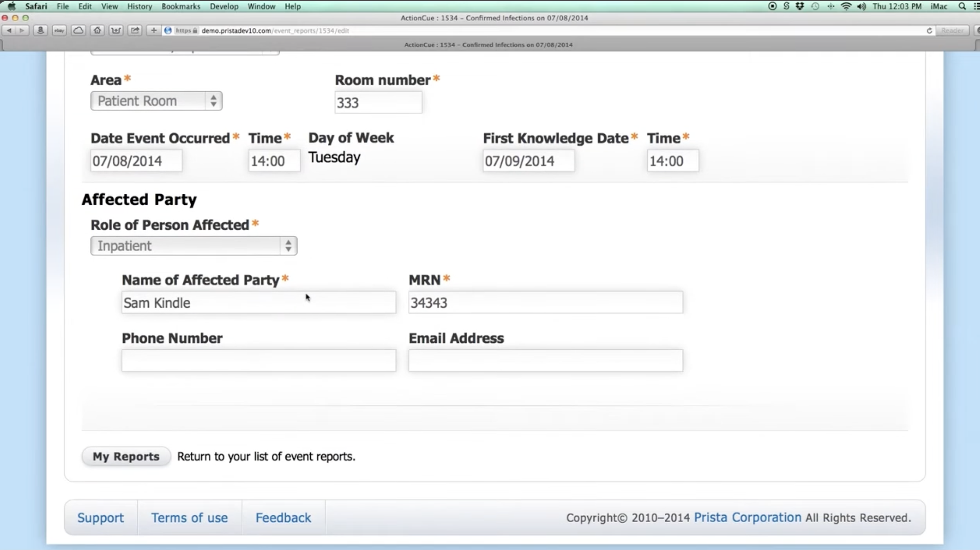The height and width of the screenshot is (550, 980).
Task: Go to home page using the Home icon
Action: pyautogui.click(x=97, y=30)
